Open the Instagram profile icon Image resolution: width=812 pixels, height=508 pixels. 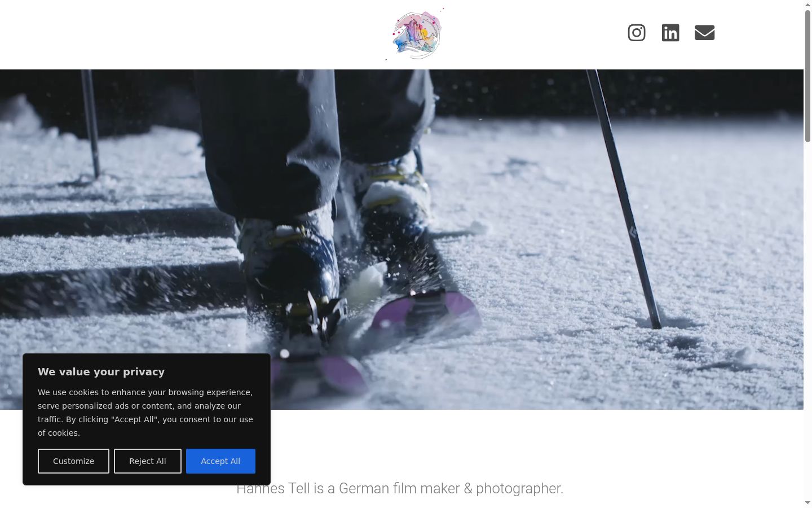click(x=637, y=33)
